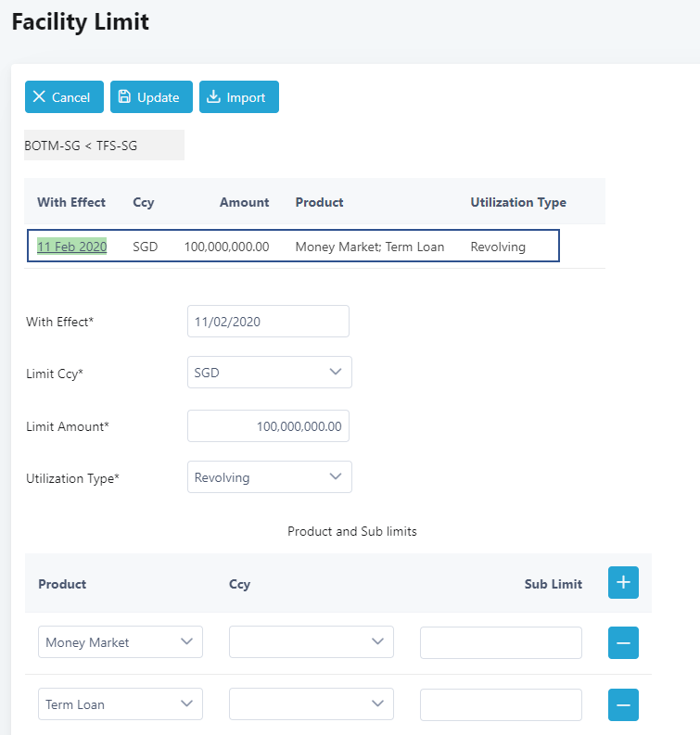Screen dimensions: 700x735
Task: Open the Utilization Type Revolving dropdown
Action: click(269, 477)
